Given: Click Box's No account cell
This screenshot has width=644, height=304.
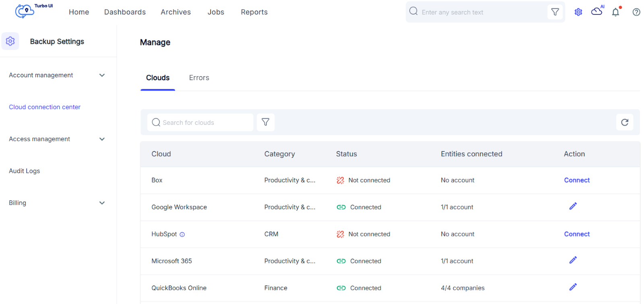Looking at the screenshot, I should (x=458, y=180).
